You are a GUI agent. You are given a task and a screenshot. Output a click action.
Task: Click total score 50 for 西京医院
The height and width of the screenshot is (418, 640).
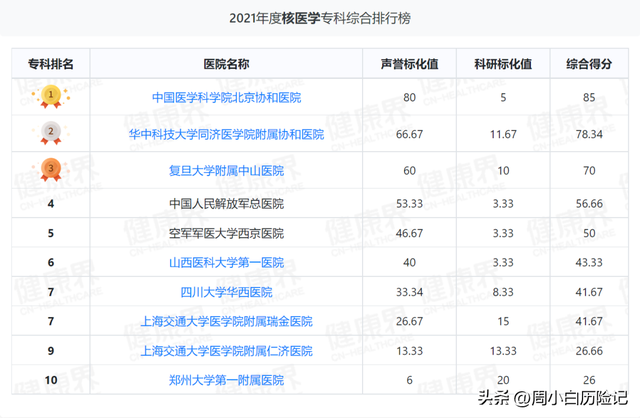tap(589, 233)
